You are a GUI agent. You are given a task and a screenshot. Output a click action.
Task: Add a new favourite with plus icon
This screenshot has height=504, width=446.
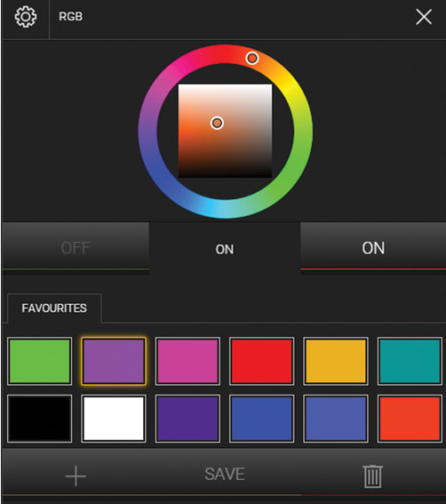[x=76, y=476]
